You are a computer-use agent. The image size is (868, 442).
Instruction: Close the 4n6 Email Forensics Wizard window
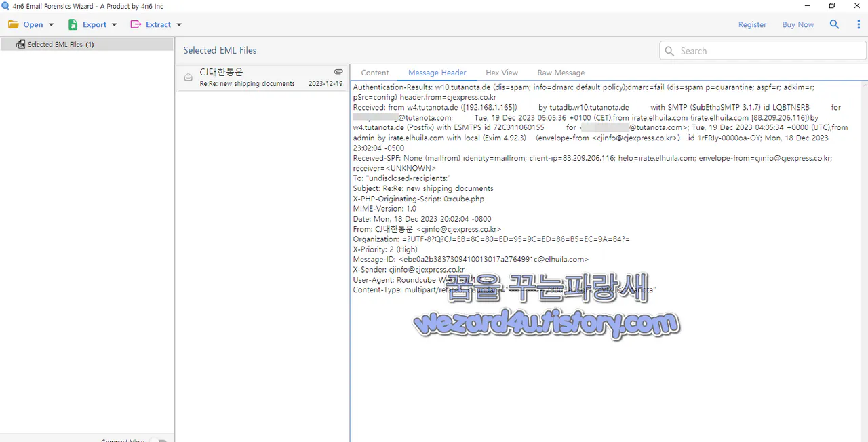point(856,6)
